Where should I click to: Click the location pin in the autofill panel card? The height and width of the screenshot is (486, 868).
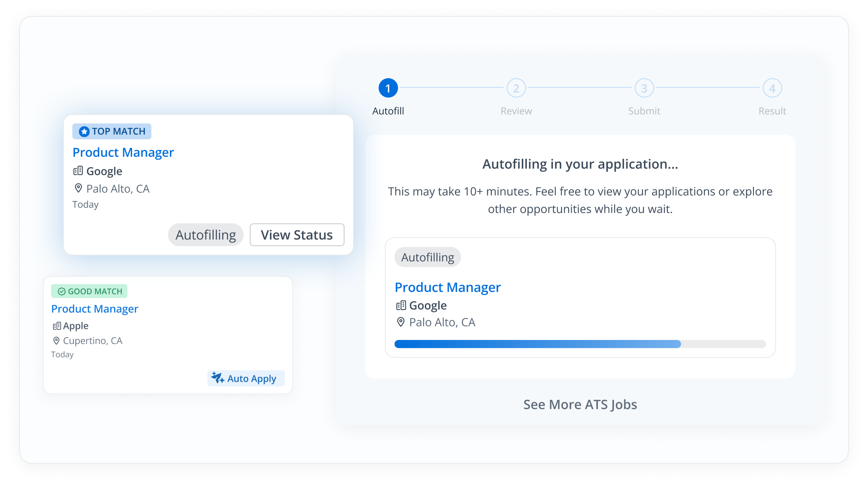click(401, 322)
